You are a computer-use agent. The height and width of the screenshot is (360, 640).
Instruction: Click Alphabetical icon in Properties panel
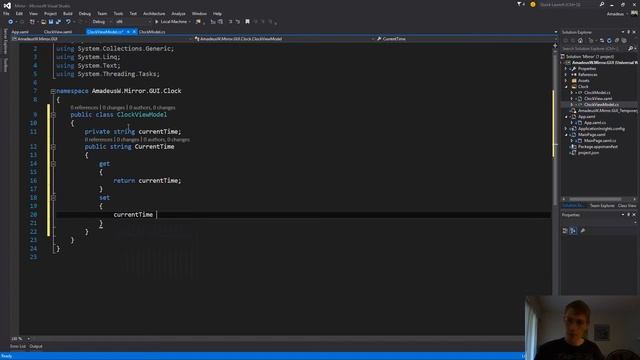pos(573,231)
